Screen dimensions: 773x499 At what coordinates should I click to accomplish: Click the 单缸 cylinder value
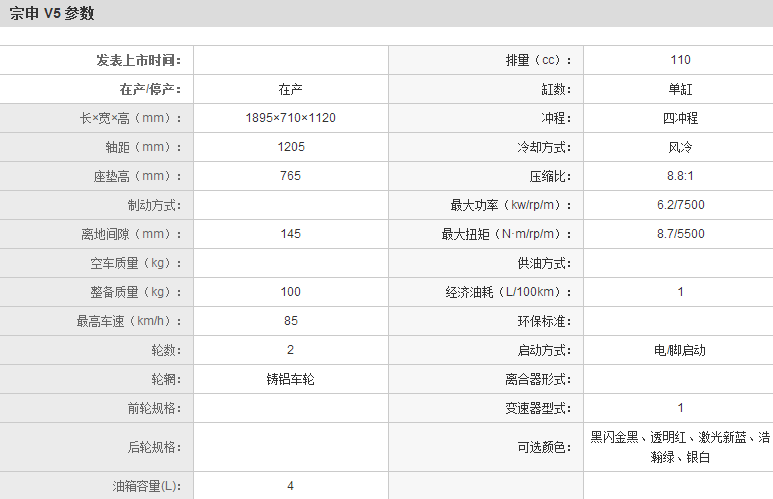680,89
